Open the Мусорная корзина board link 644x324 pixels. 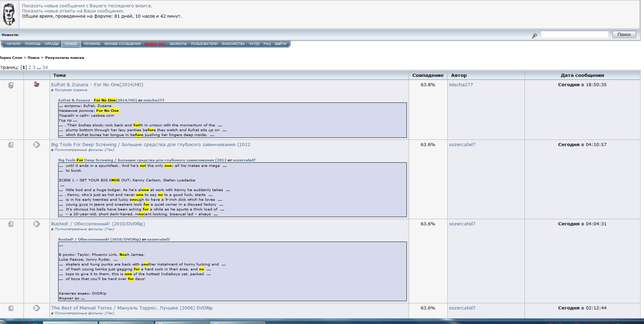71,90
